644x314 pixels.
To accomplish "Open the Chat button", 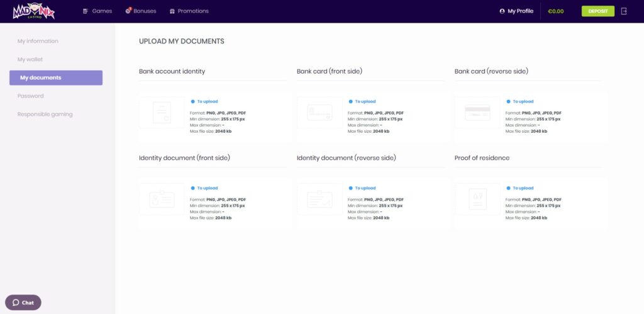I will 23,303.
